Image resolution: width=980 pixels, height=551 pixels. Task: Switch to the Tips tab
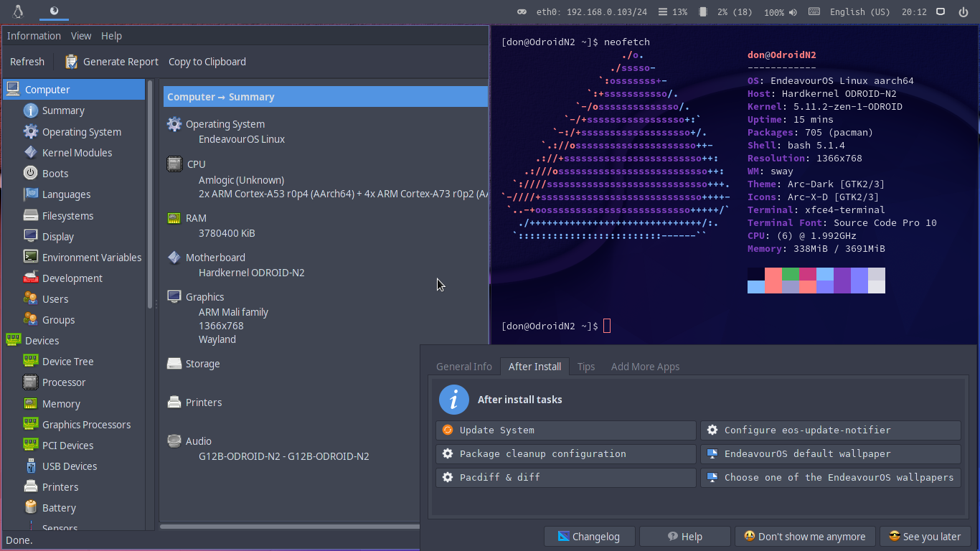pos(586,366)
